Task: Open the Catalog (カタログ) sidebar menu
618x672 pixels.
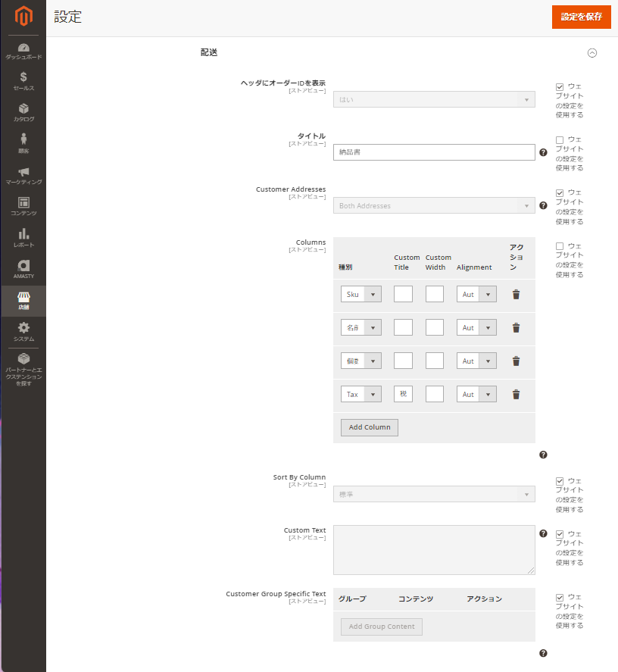Action: [23, 112]
